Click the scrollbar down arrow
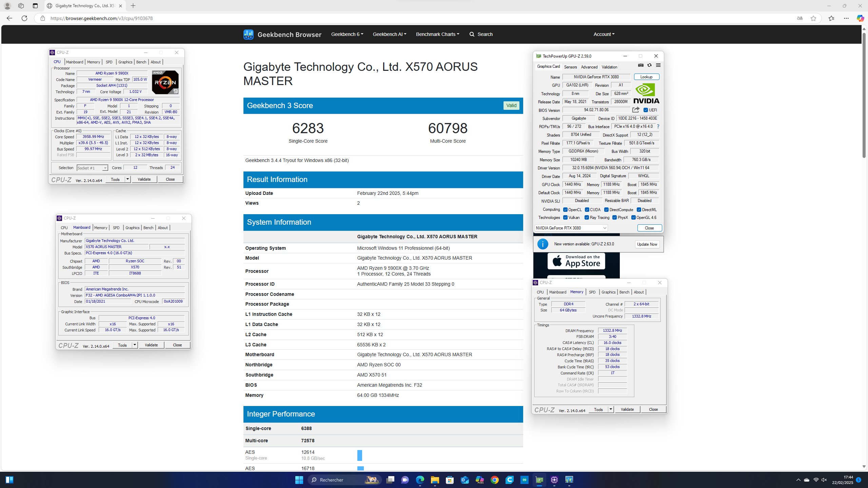 coord(864,467)
